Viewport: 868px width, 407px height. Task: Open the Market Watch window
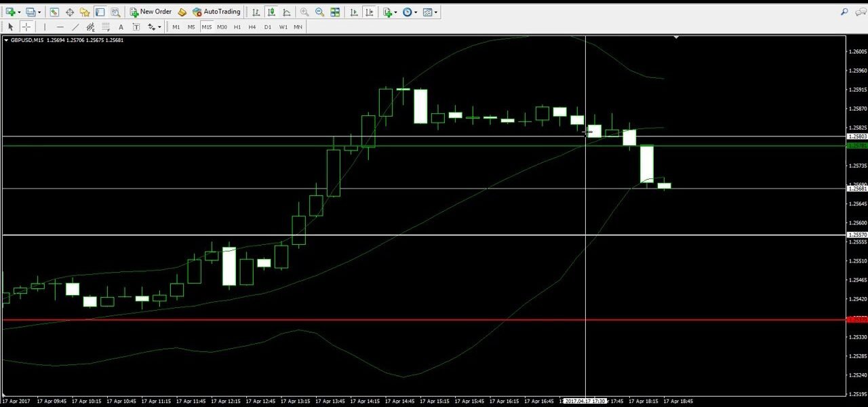(x=54, y=12)
